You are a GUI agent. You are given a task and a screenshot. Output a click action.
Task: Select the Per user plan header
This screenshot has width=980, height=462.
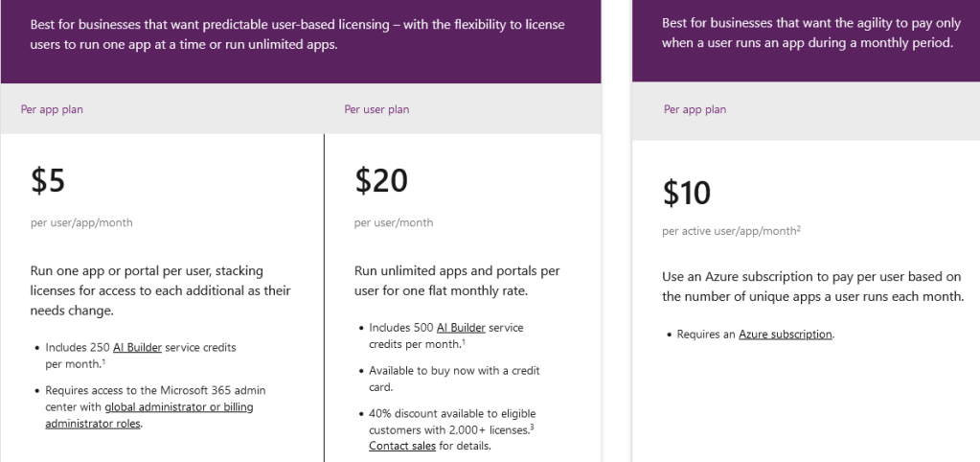(x=376, y=109)
